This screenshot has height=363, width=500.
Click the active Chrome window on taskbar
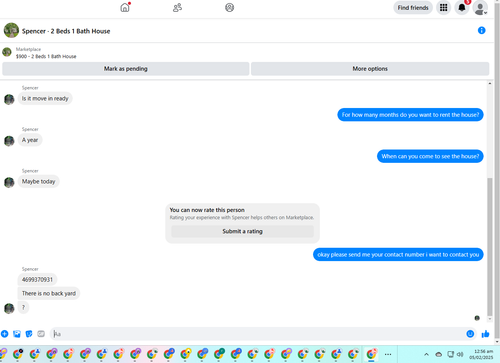371,354
